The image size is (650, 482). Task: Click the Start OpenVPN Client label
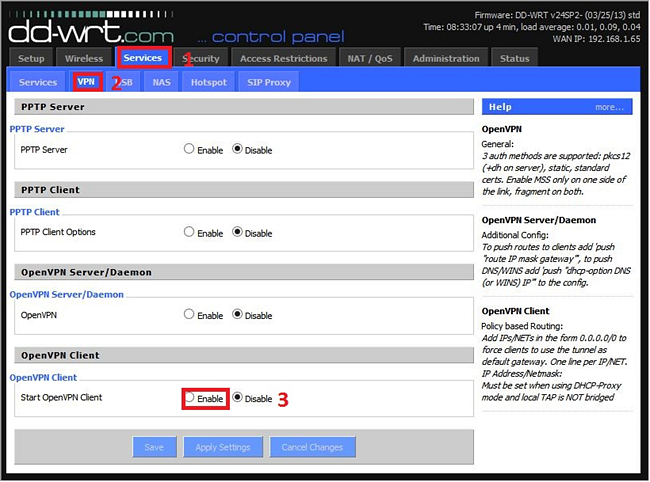click(x=61, y=397)
